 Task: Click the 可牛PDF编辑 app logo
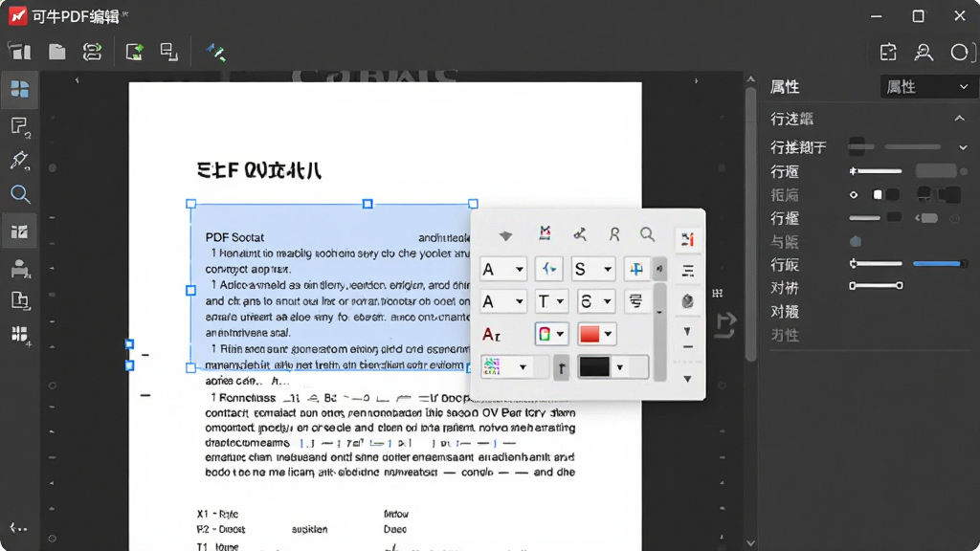(17, 15)
